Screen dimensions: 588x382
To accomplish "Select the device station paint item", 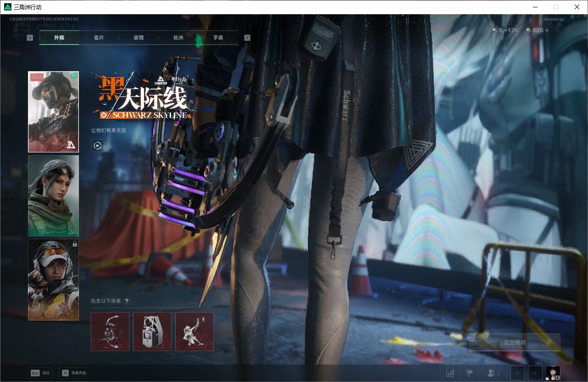I will tap(152, 331).
